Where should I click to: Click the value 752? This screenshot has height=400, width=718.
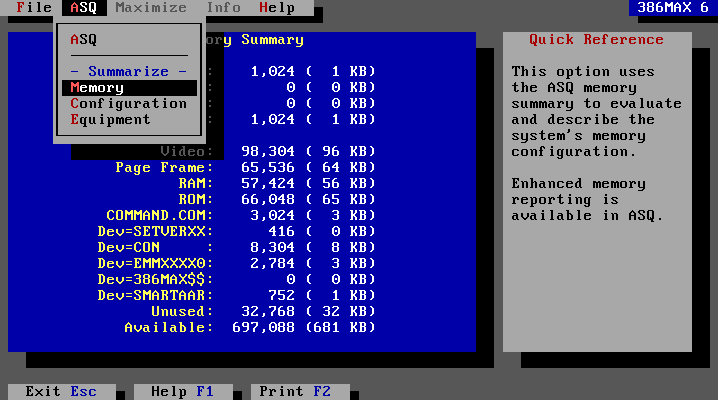tap(282, 296)
